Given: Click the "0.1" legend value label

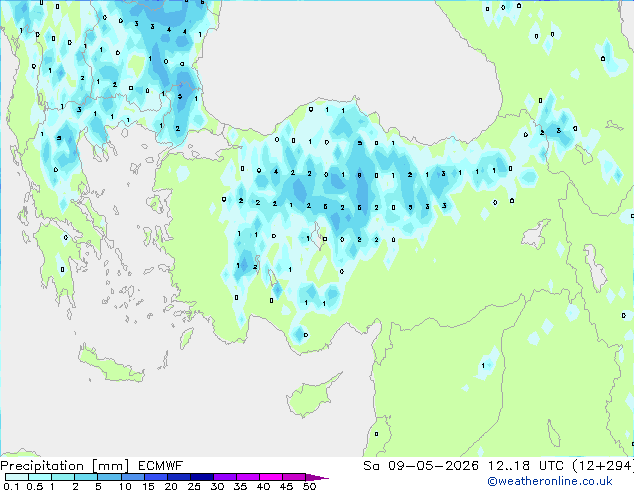Looking at the screenshot, I should click(x=11, y=486).
